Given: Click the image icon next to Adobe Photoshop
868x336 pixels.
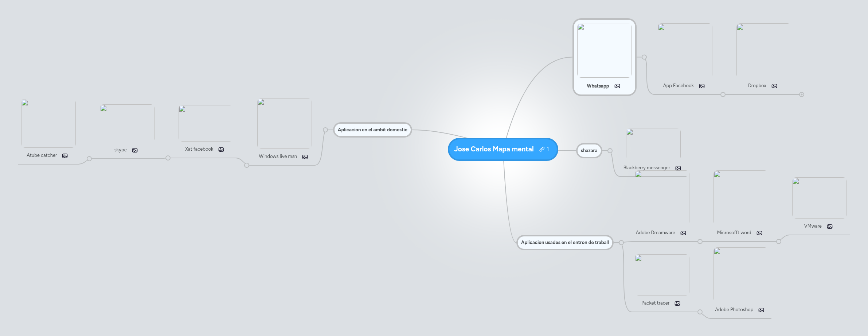Looking at the screenshot, I should coord(761,310).
